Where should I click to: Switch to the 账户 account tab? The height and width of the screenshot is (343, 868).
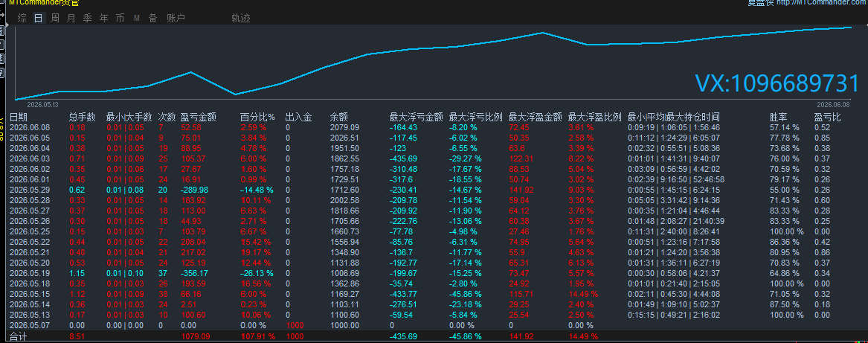coord(176,19)
